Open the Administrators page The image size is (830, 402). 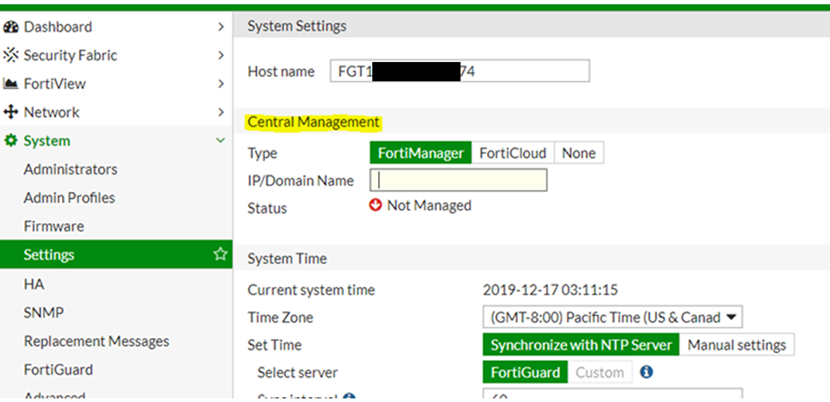coord(70,170)
